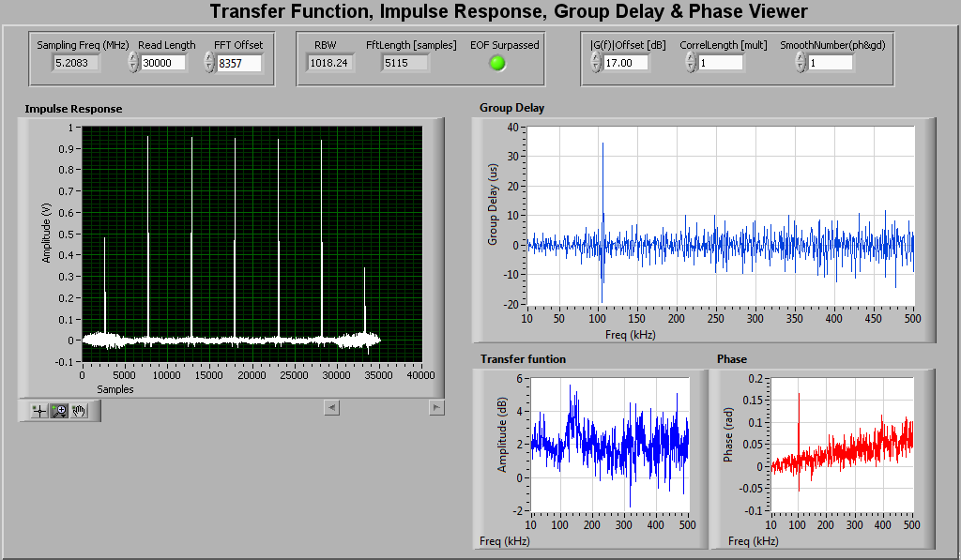Click the Sampling Freq value 5.2083
961x560 pixels.
pyautogui.click(x=76, y=63)
